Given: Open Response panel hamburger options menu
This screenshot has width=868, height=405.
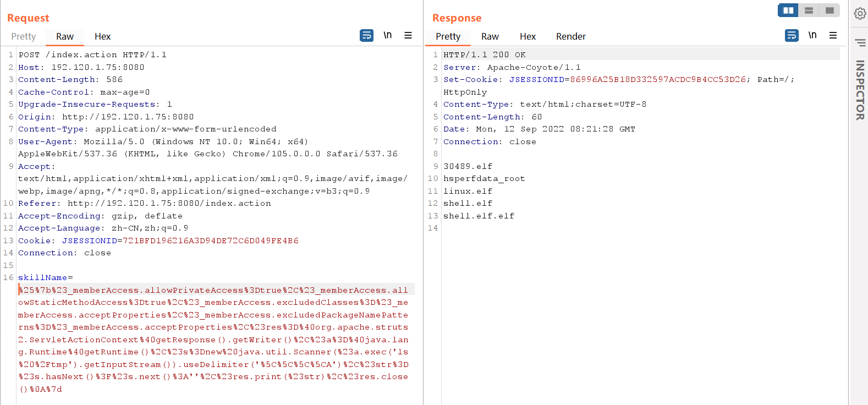Looking at the screenshot, I should (833, 35).
